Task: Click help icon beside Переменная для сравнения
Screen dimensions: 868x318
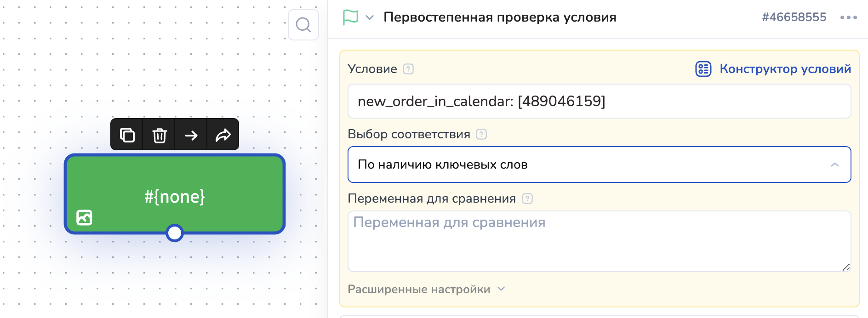Action: tap(527, 199)
